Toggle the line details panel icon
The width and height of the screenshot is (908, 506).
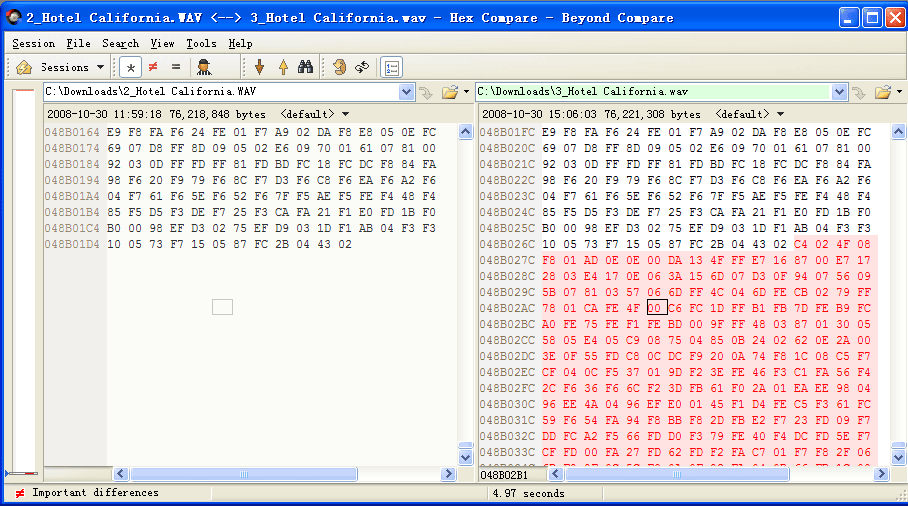point(391,68)
